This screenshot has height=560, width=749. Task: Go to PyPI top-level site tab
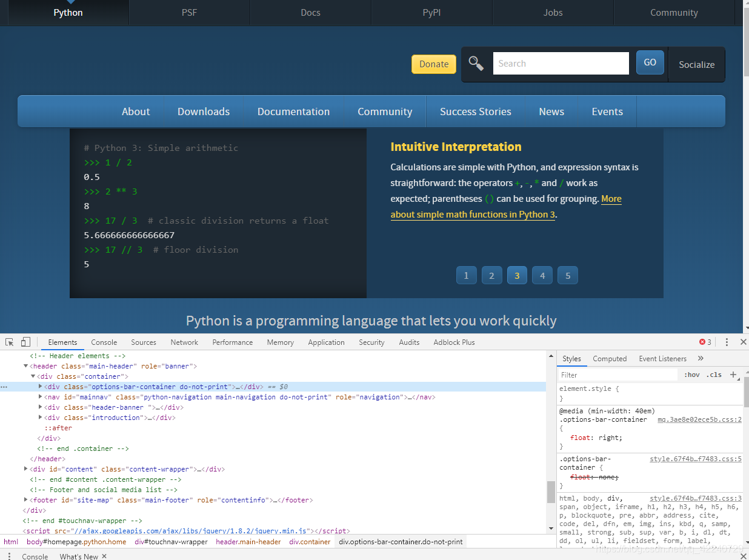click(432, 12)
